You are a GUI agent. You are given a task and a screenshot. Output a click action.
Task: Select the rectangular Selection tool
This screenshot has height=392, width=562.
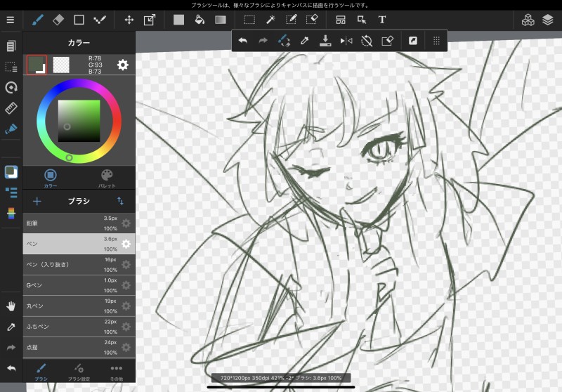249,20
